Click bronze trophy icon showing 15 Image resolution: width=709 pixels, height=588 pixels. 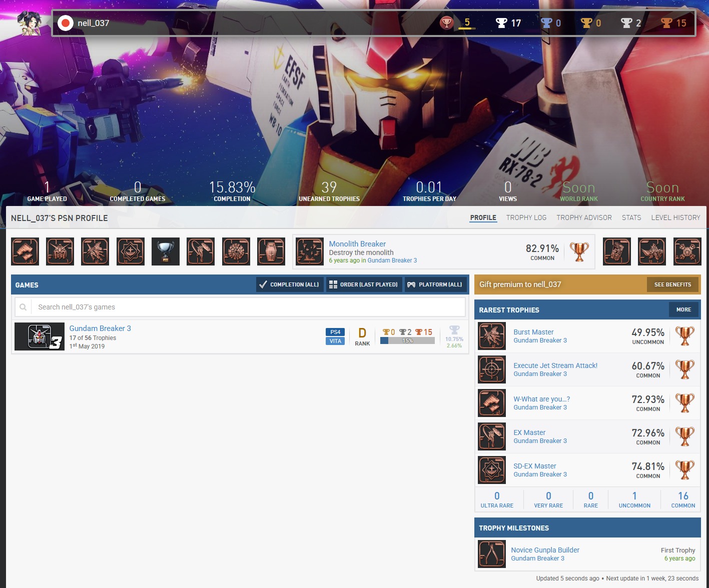(x=666, y=23)
